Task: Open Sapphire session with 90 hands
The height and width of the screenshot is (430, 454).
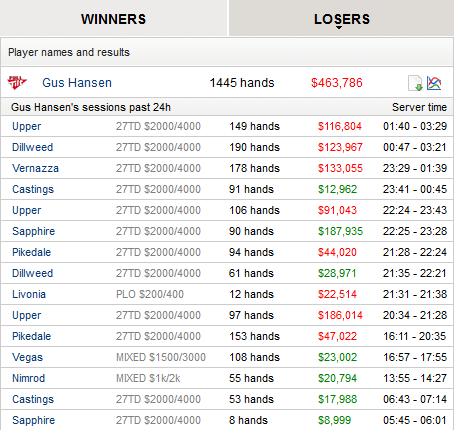Action: point(33,231)
